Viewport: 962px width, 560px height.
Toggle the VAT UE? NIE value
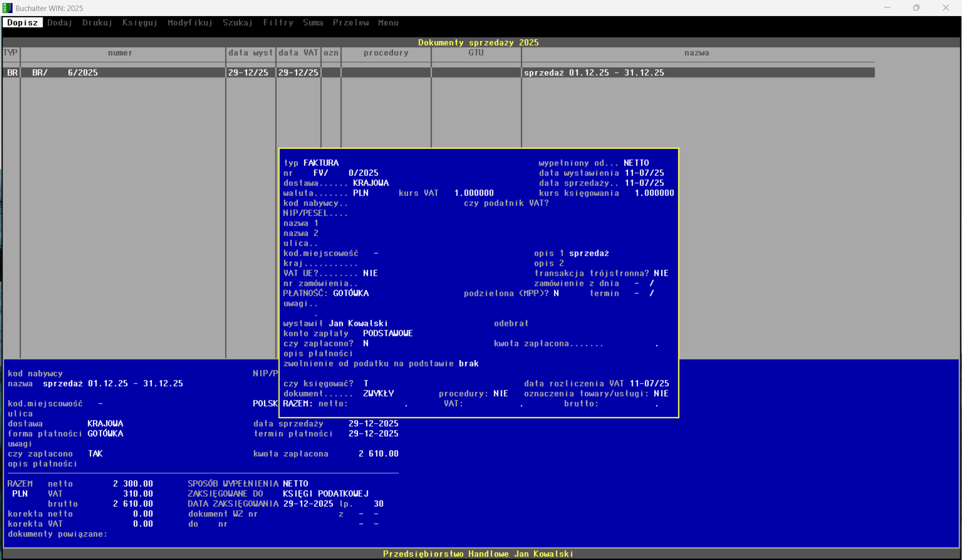370,273
